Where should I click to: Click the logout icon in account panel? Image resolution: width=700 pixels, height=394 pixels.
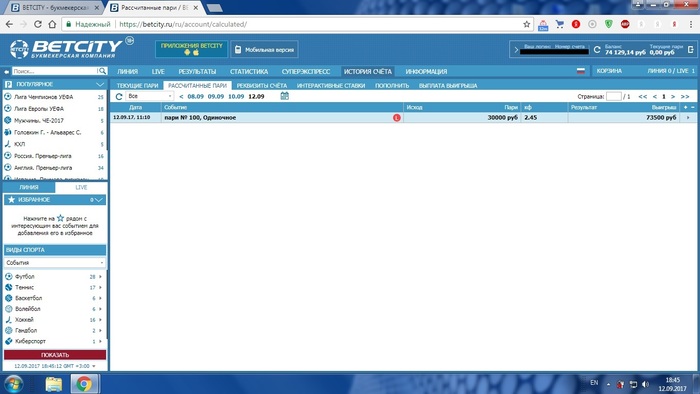690,50
